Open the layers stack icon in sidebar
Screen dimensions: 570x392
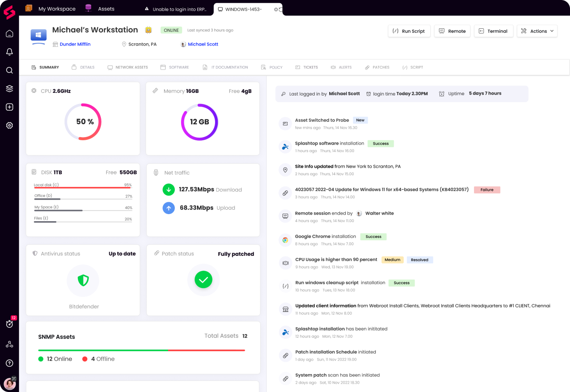click(9, 88)
